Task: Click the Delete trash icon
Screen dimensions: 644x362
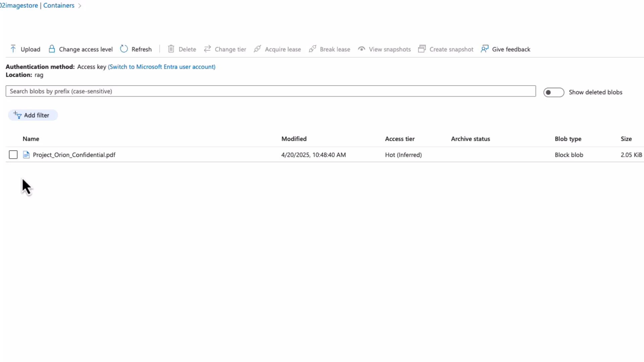Action: pyautogui.click(x=171, y=49)
